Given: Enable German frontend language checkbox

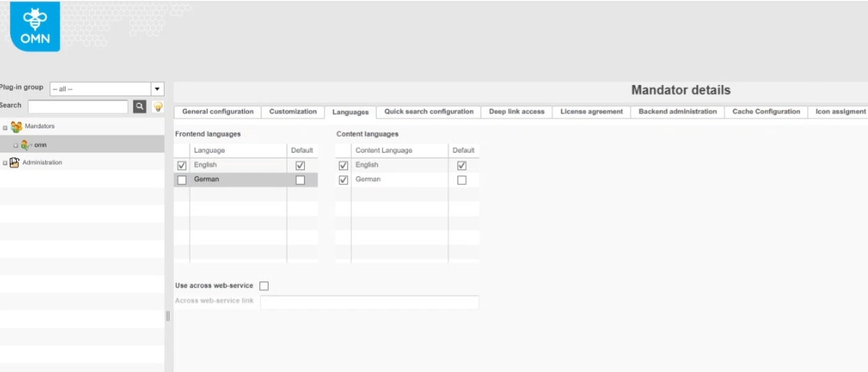Looking at the screenshot, I should pyautogui.click(x=182, y=180).
